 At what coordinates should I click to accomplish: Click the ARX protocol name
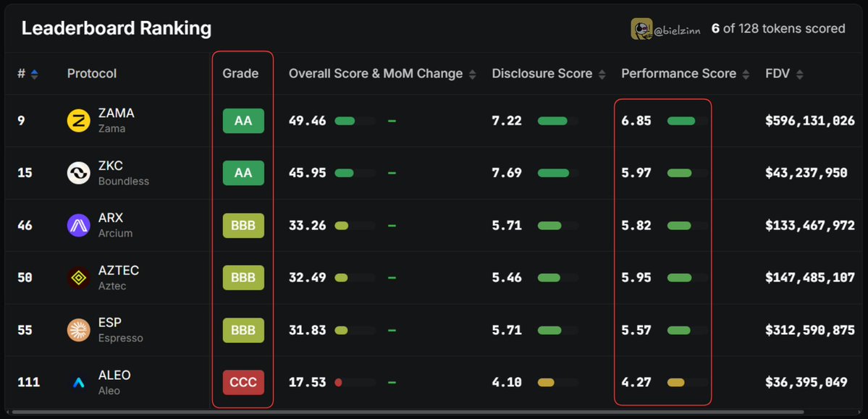111,218
